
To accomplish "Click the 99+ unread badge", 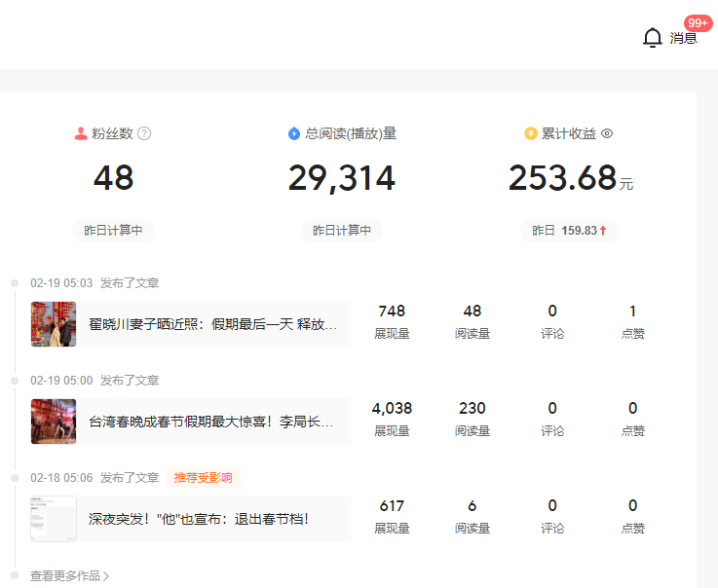I will (698, 23).
